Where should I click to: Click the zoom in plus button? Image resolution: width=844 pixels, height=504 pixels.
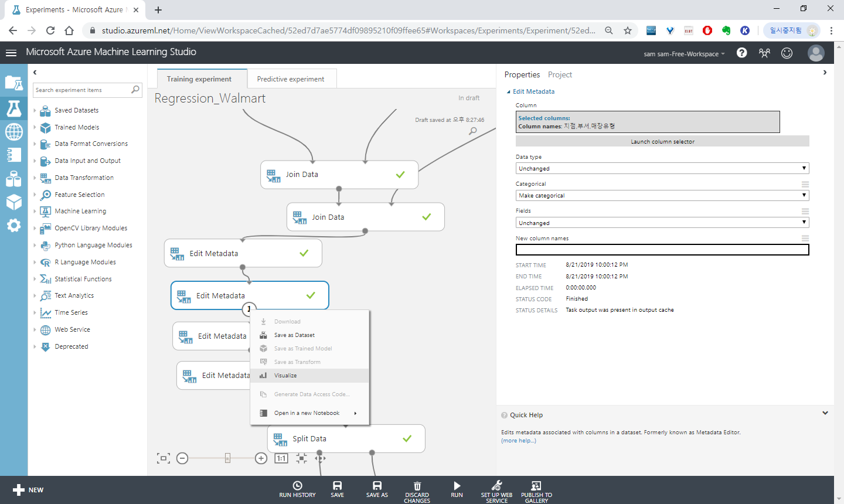261,458
